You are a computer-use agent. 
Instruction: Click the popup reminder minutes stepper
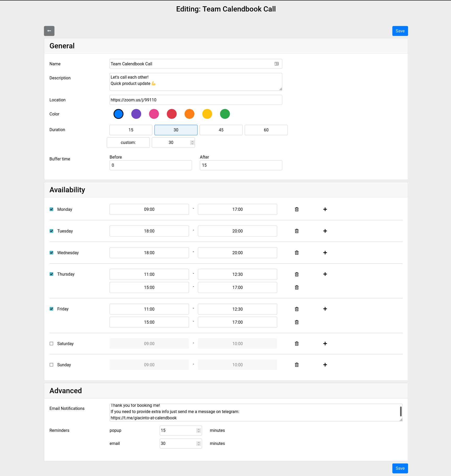tap(198, 430)
